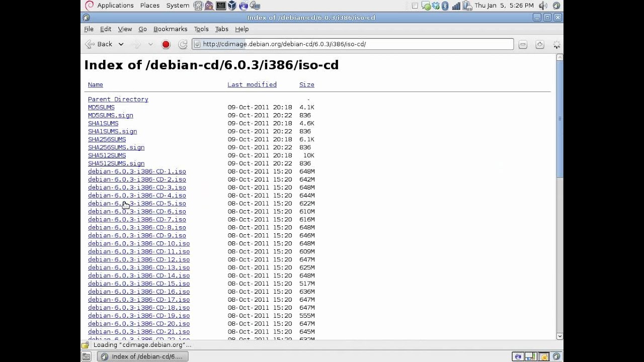Screen dimensions: 644x362
Task: Open the Go menu
Action: (x=142, y=29)
